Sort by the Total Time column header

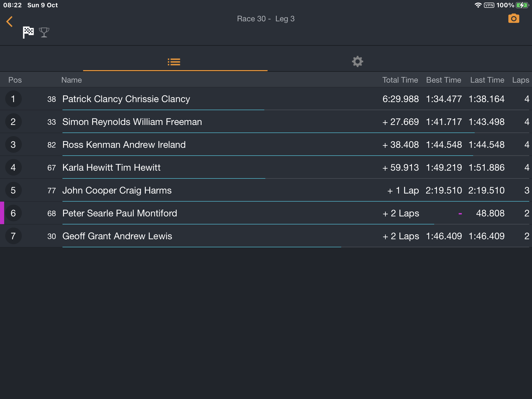[x=400, y=80]
